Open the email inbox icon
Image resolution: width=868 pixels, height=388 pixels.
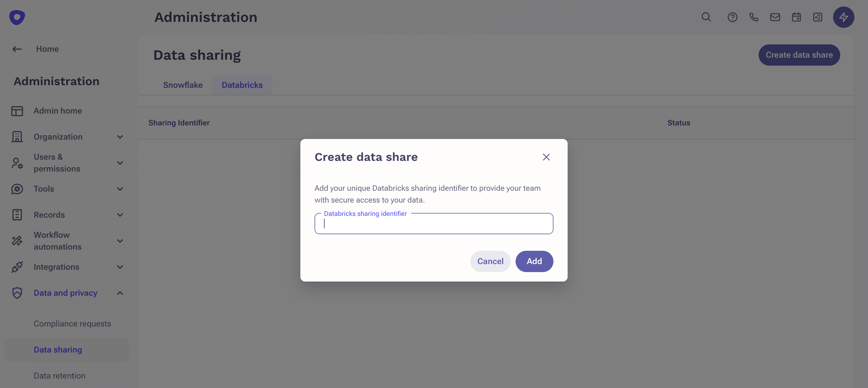click(775, 17)
